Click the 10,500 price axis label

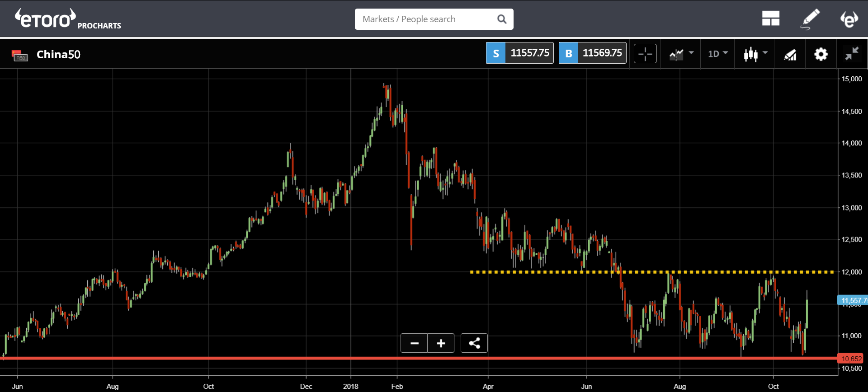(x=852, y=369)
